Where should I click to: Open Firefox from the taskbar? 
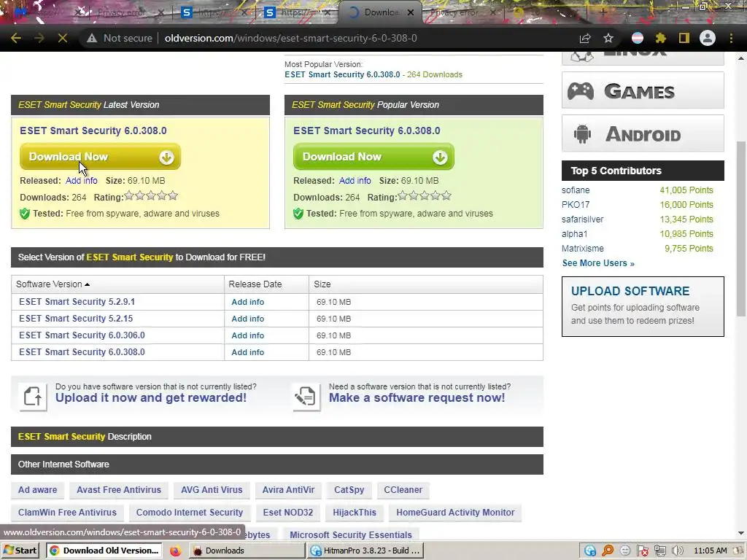[x=175, y=551]
